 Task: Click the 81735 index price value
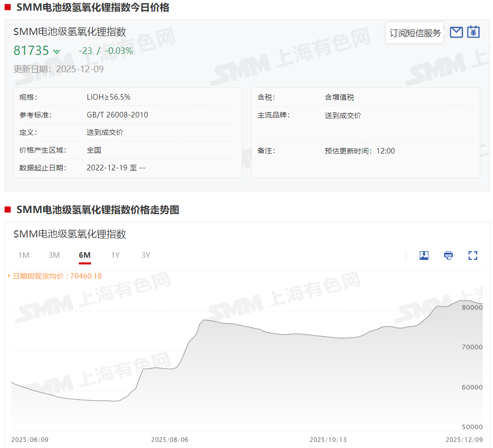point(31,51)
